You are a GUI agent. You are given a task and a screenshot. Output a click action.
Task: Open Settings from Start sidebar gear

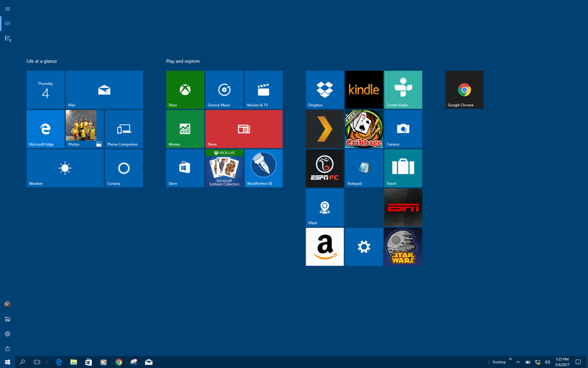[7, 334]
